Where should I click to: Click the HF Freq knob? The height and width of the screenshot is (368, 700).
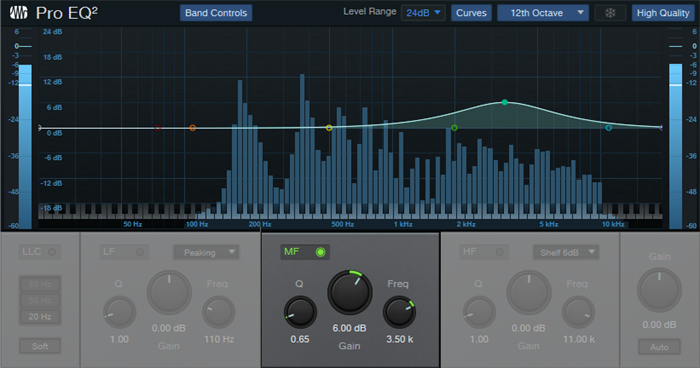(578, 312)
